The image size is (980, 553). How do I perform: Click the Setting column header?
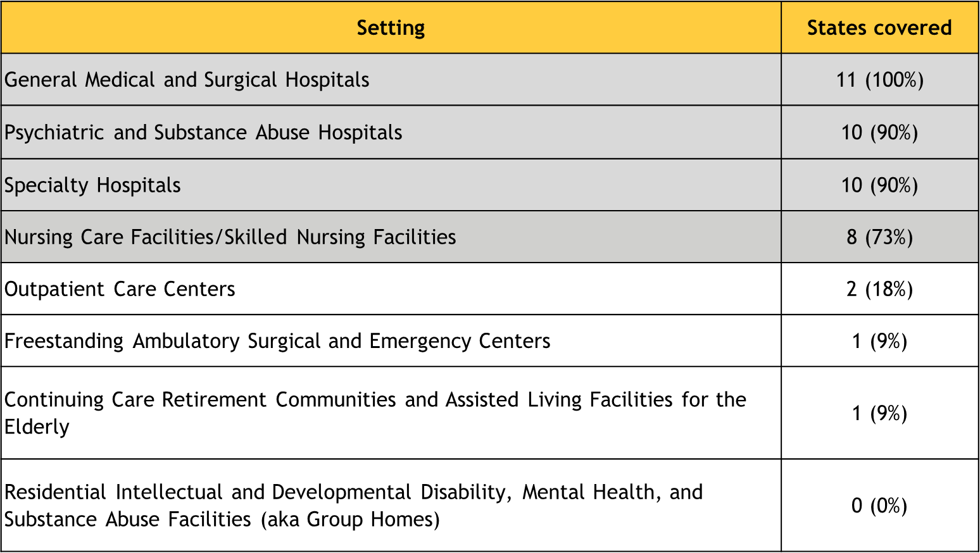(x=391, y=27)
